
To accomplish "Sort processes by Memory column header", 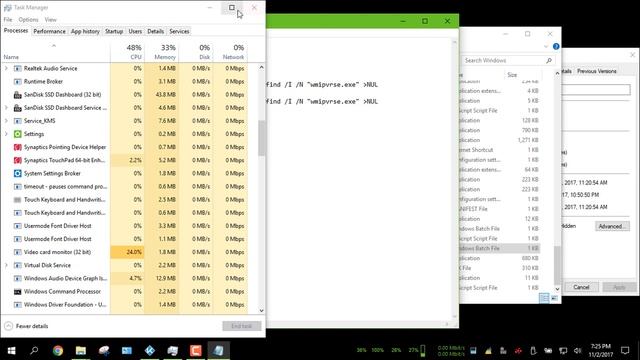I will click(161, 52).
